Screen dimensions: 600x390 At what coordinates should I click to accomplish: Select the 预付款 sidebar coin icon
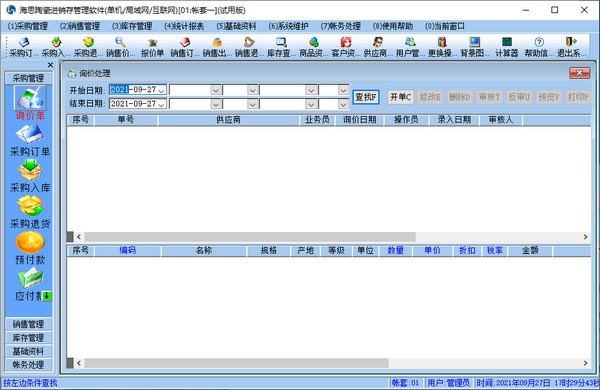coord(30,242)
